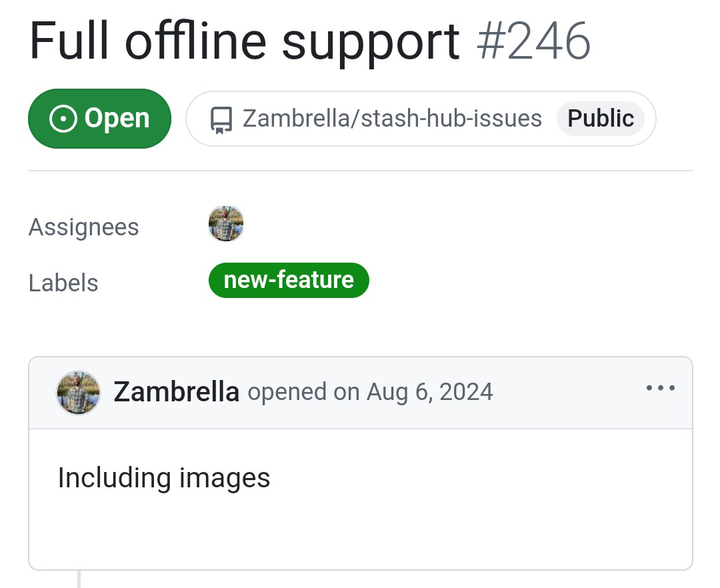This screenshot has height=588, width=720.
Task: Click the open issue circle-dot icon
Action: [63, 119]
